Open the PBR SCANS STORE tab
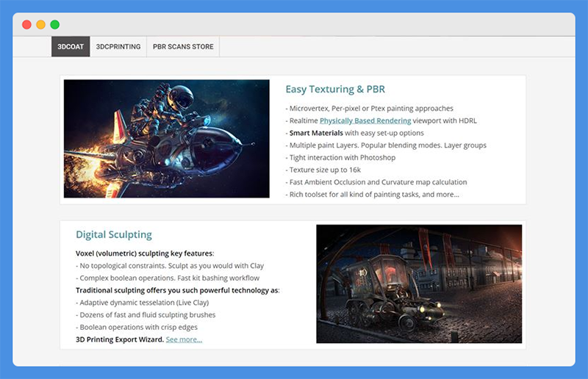The width and height of the screenshot is (588, 379). click(x=183, y=46)
